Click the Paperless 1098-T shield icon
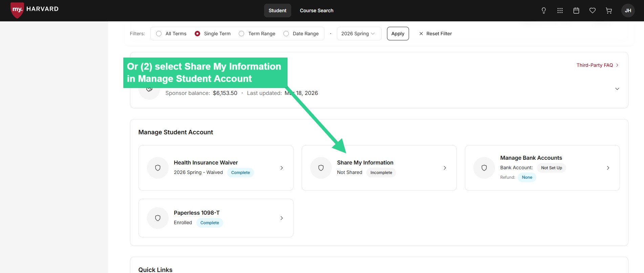Screen dimensions: 644x273 click(x=158, y=218)
